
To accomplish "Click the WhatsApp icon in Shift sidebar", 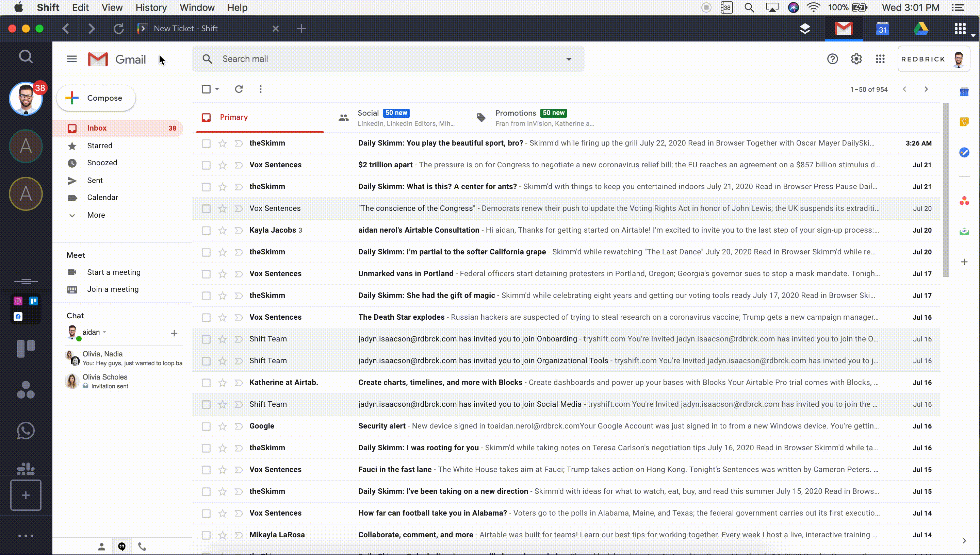I will [x=26, y=431].
